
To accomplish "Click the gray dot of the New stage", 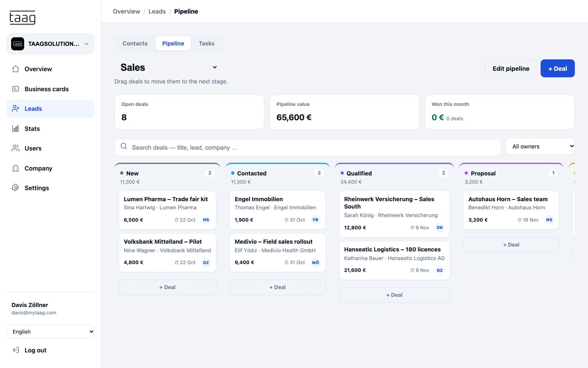I will click(x=122, y=173).
